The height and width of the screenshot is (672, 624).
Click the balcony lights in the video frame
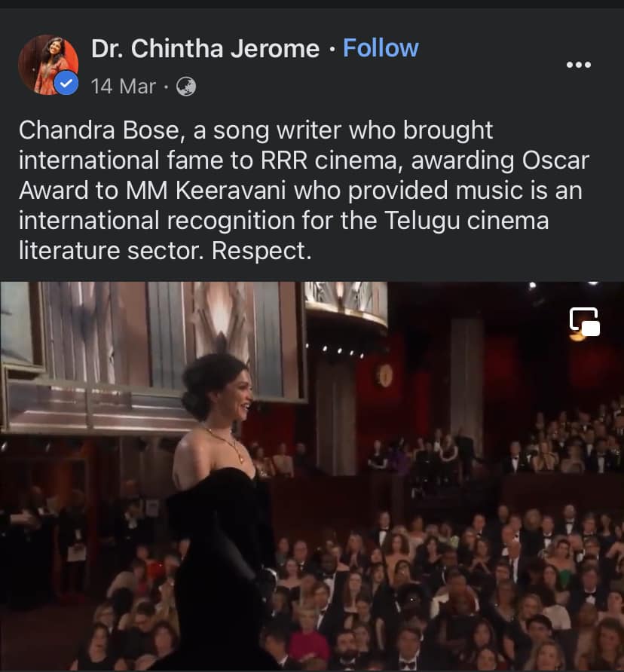335,350
